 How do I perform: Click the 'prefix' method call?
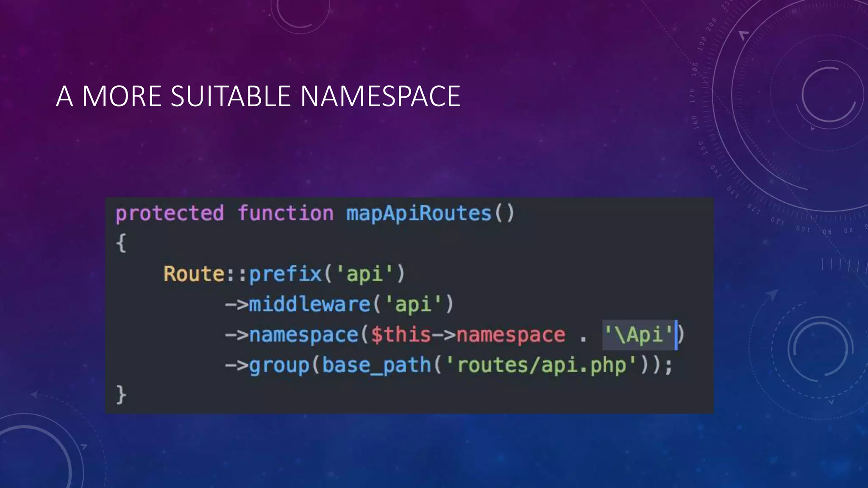(285, 274)
